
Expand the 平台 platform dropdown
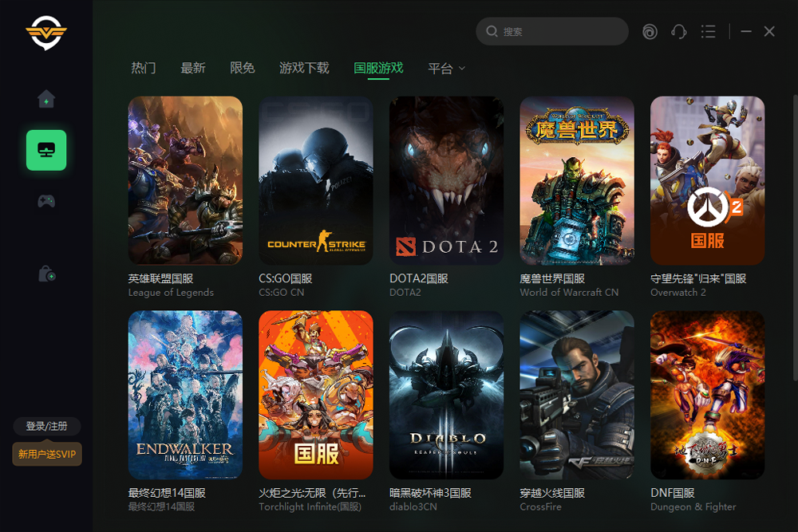coord(446,69)
